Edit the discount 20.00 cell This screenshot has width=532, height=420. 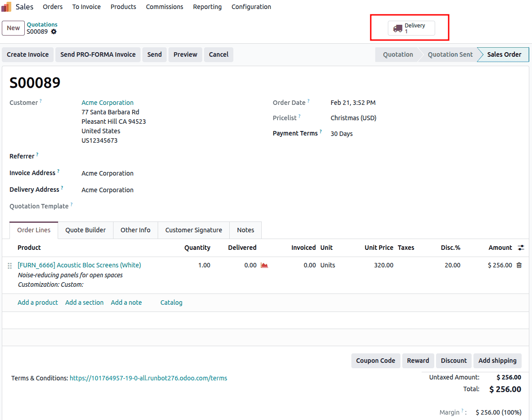453,265
